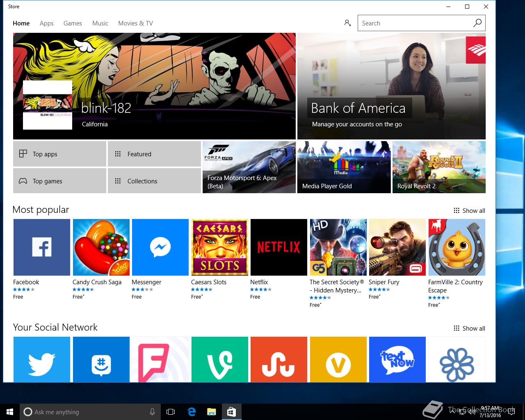Click the Store icon on the taskbar

coord(231,412)
